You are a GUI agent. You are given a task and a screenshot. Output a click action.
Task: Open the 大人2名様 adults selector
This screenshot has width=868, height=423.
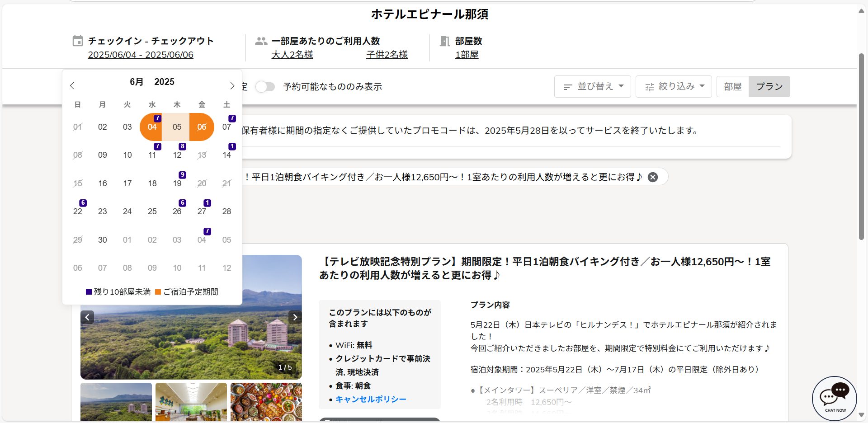[292, 55]
